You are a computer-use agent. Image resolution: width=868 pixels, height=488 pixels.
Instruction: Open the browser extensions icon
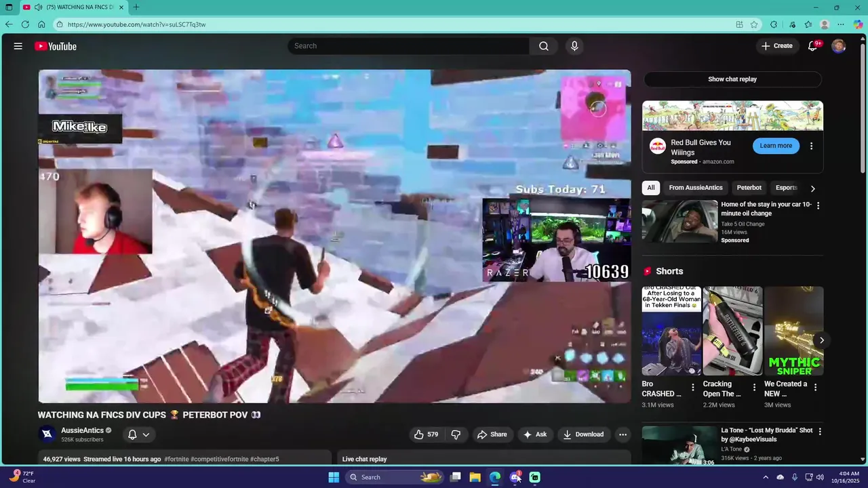coord(774,24)
